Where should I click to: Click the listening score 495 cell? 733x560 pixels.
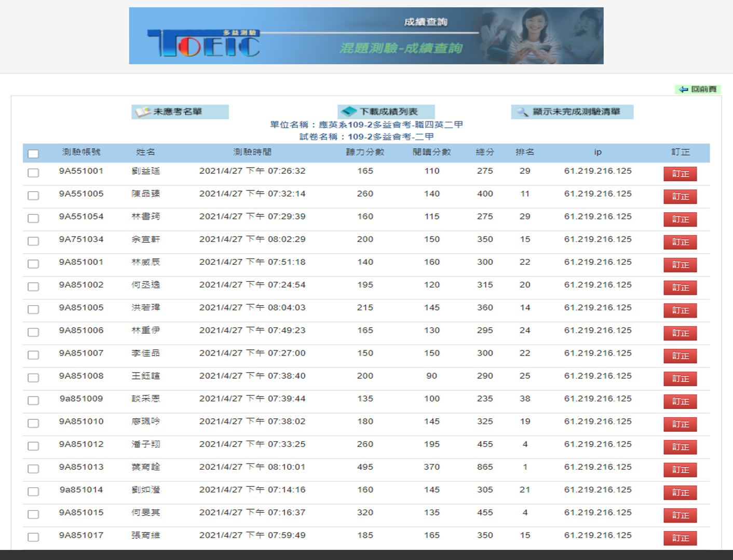coord(365,467)
